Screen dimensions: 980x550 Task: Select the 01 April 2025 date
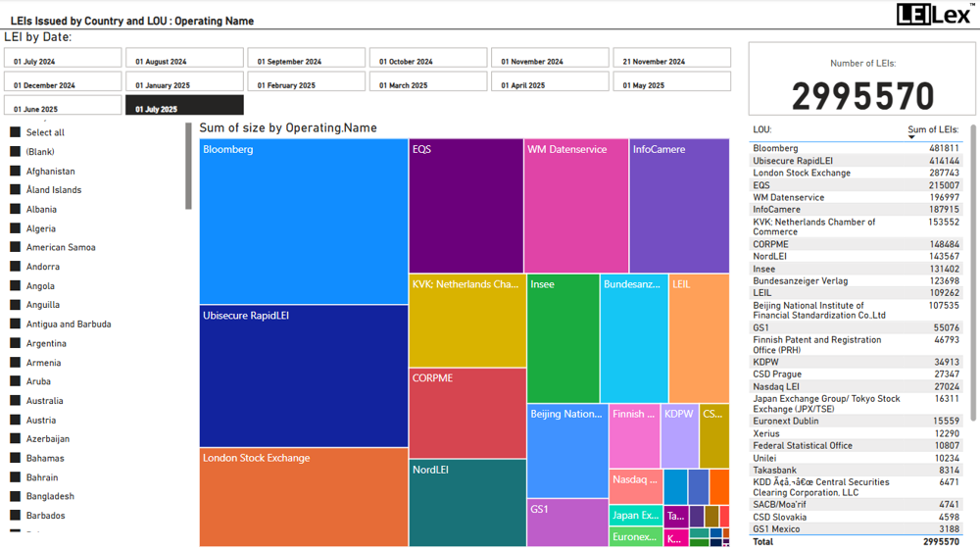[x=550, y=82]
